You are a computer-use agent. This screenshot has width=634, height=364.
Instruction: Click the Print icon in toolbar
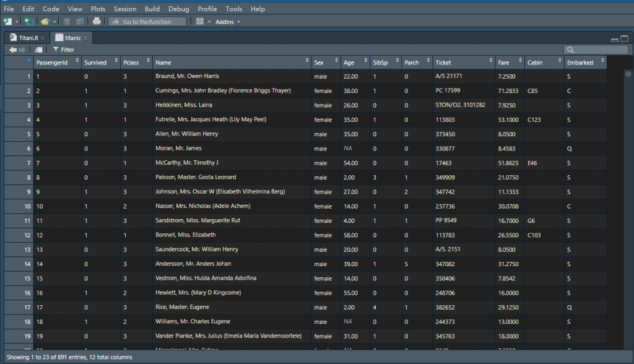click(x=97, y=21)
